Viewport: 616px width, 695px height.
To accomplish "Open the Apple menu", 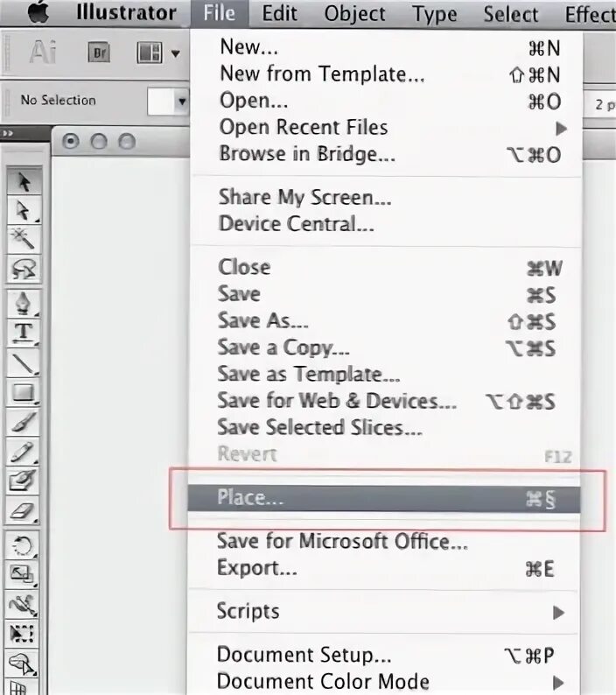I will [x=38, y=12].
